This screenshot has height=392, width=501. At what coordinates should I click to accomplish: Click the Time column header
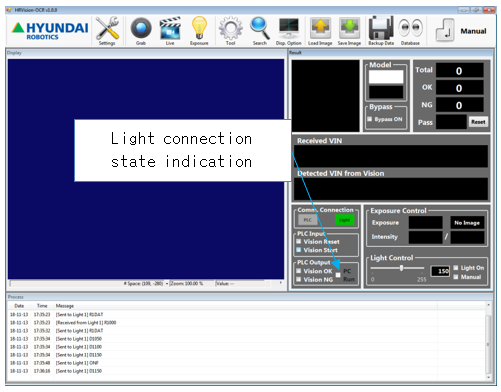(42, 306)
